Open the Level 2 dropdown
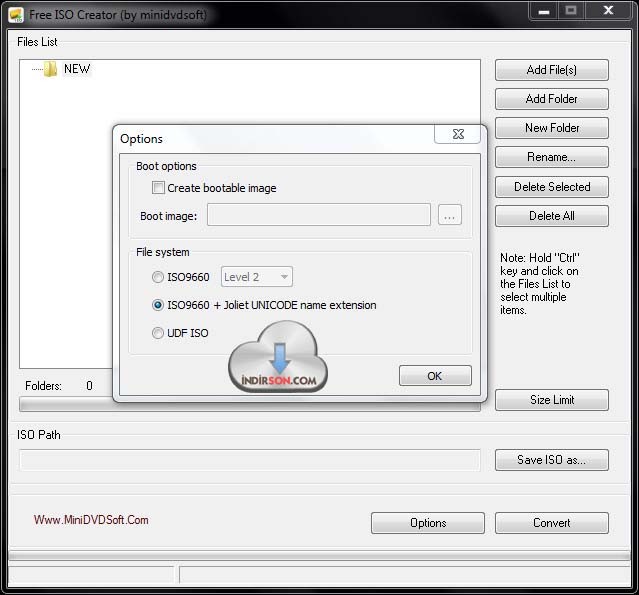 click(x=257, y=277)
